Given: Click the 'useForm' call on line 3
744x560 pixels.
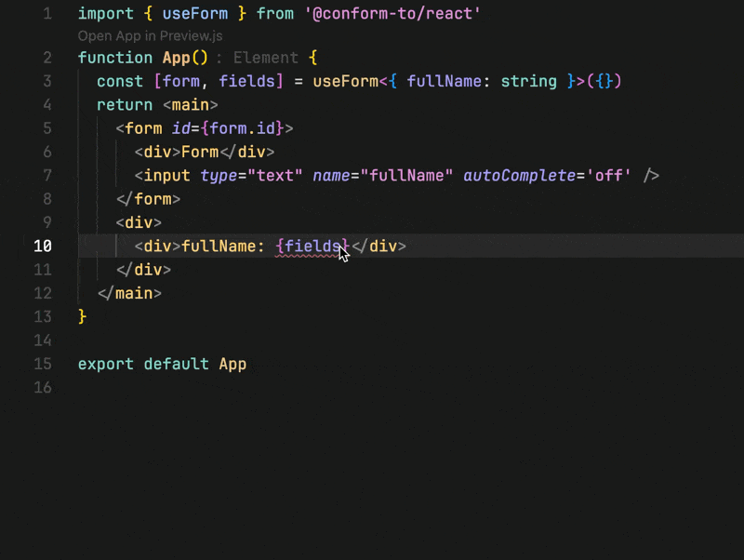Looking at the screenshot, I should click(x=345, y=81).
